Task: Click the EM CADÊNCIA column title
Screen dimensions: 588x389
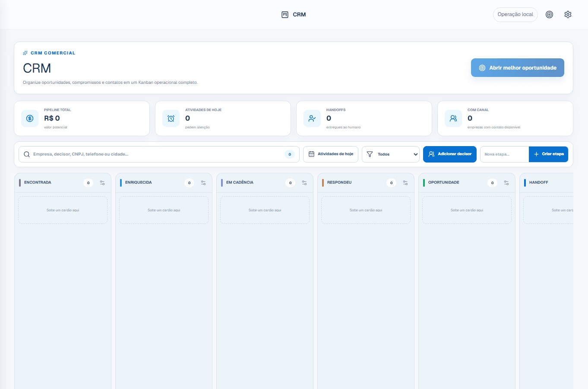Action: 240,183
